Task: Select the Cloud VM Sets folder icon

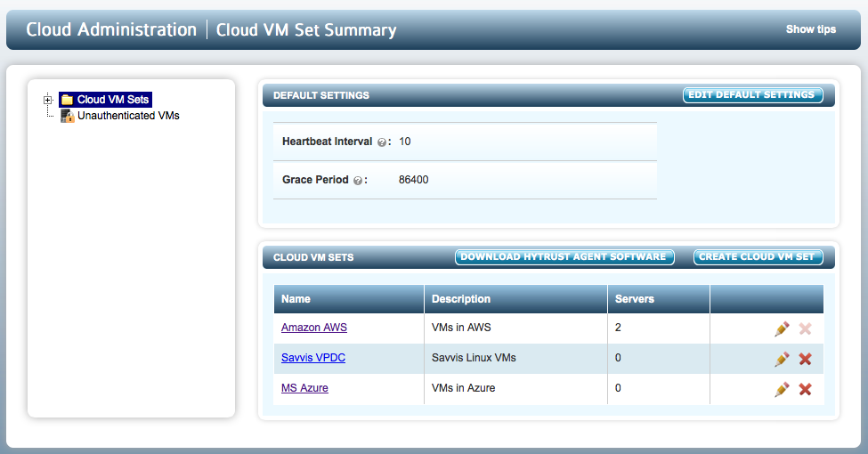Action: [67, 100]
